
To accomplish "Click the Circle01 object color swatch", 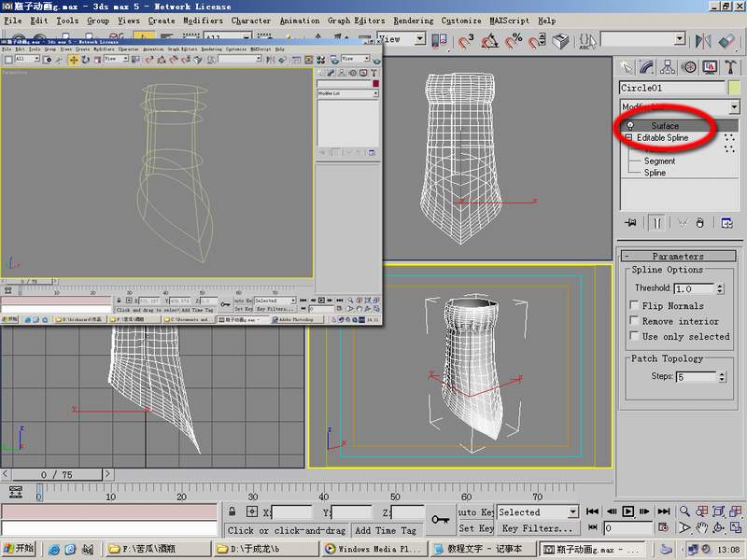I will point(734,88).
